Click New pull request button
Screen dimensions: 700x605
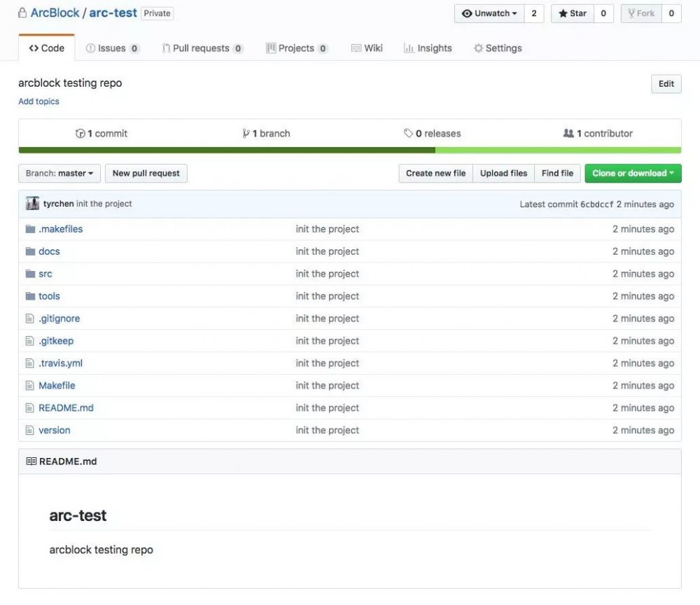click(x=146, y=173)
